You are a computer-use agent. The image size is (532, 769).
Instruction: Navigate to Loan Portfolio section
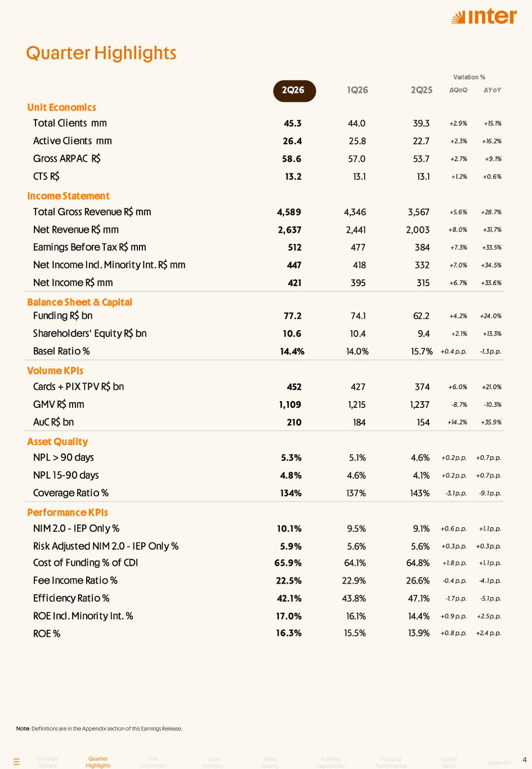pos(214,762)
